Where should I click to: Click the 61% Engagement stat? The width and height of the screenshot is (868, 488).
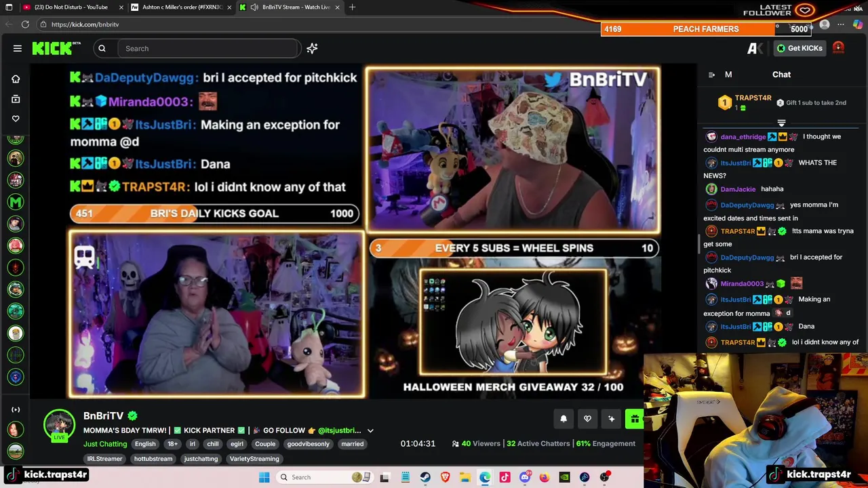tap(606, 444)
